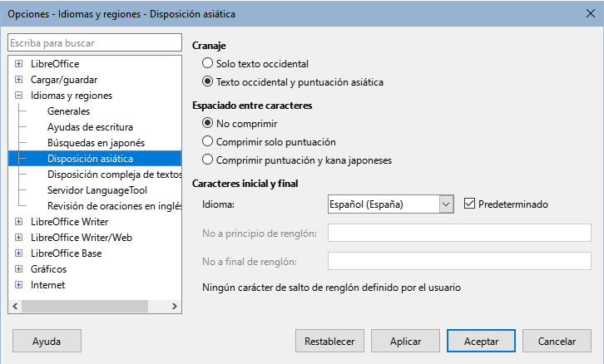
Task: Select LibreOffice Base tree label
Action: point(67,253)
